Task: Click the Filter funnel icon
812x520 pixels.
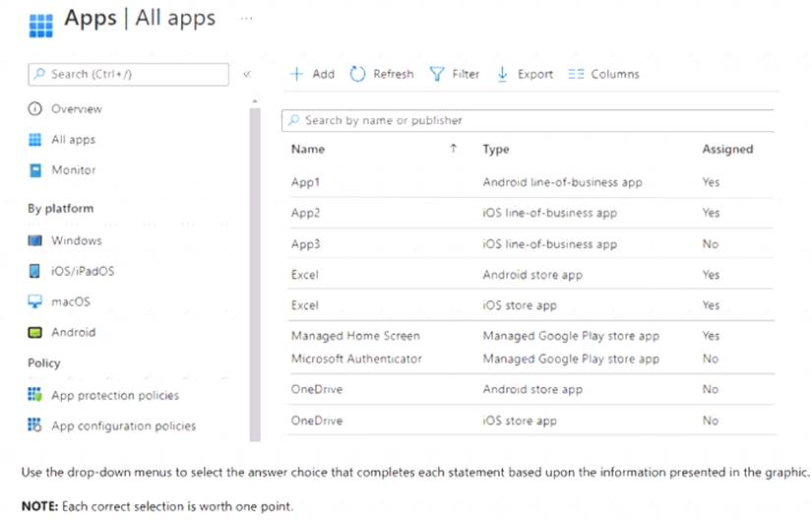Action: click(437, 74)
